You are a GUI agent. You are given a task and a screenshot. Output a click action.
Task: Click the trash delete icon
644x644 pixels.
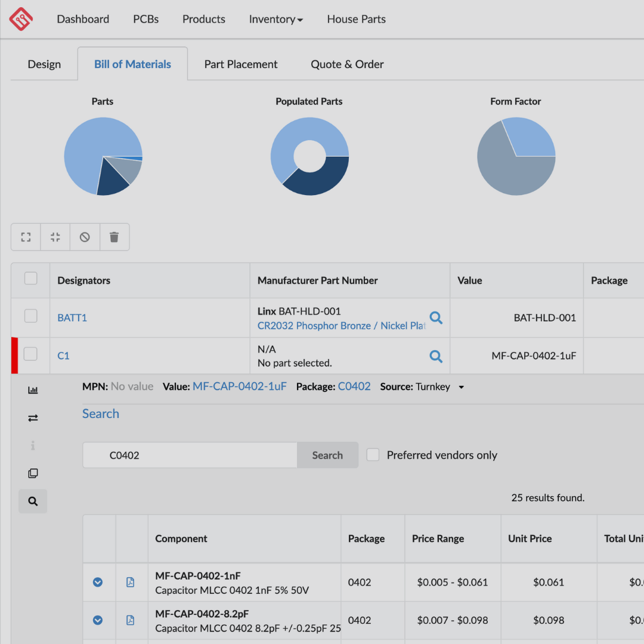click(x=114, y=237)
